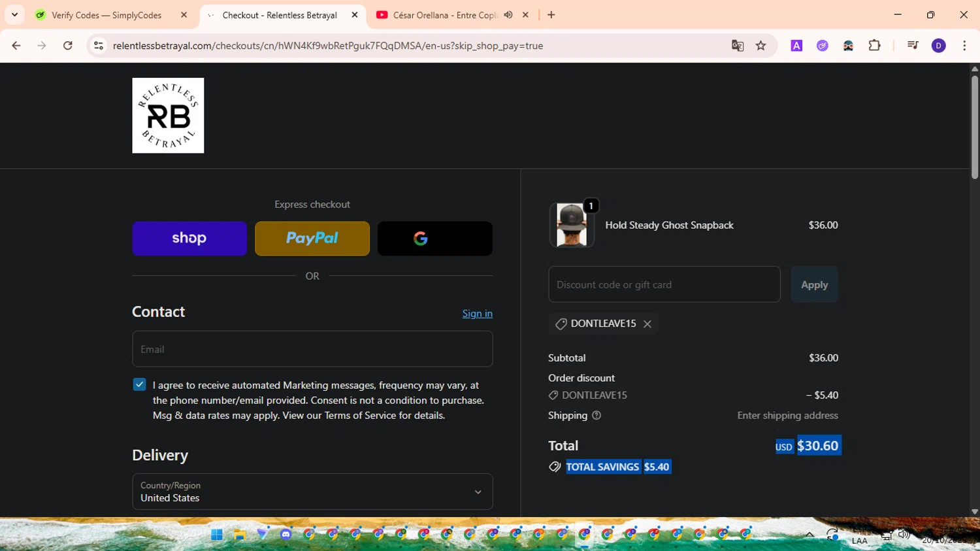The image size is (980, 551).
Task: Expand the Country/Region dropdown
Action: point(312,492)
